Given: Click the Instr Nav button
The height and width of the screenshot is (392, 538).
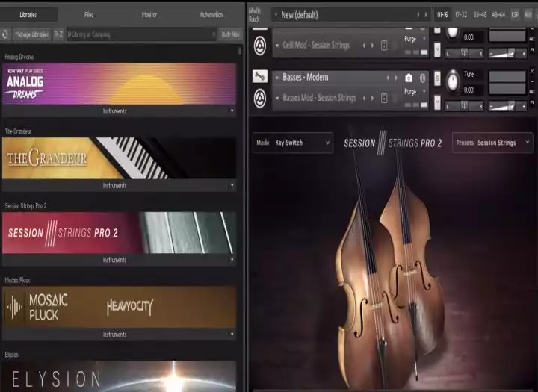Looking at the screenshot, I should 230,34.
